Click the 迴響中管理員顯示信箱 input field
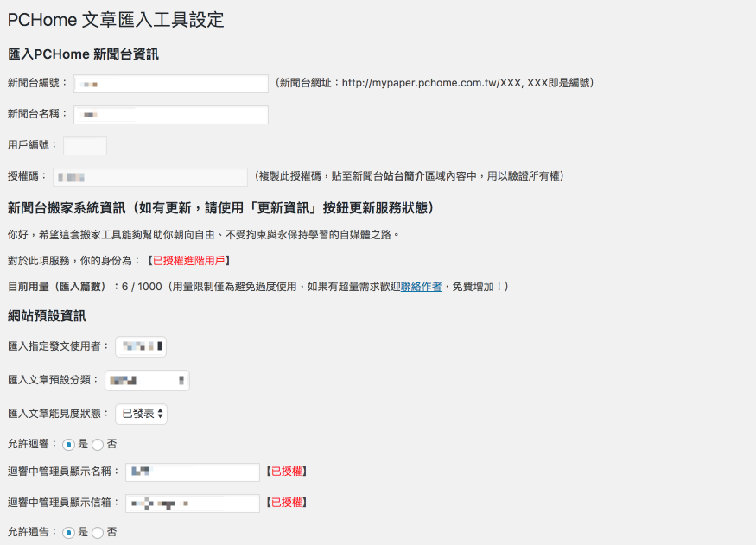 (193, 503)
